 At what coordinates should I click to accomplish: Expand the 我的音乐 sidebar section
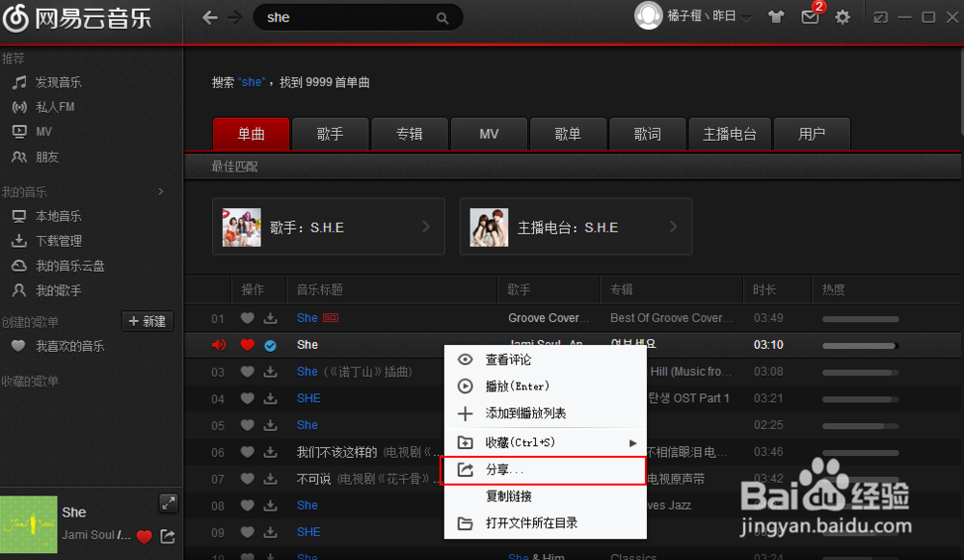point(160,191)
